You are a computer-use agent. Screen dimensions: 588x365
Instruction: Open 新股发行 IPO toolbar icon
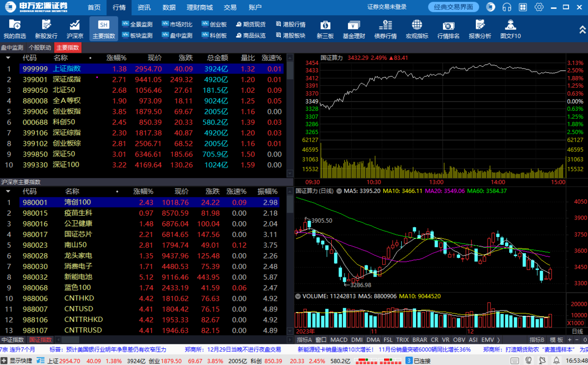coord(46,29)
